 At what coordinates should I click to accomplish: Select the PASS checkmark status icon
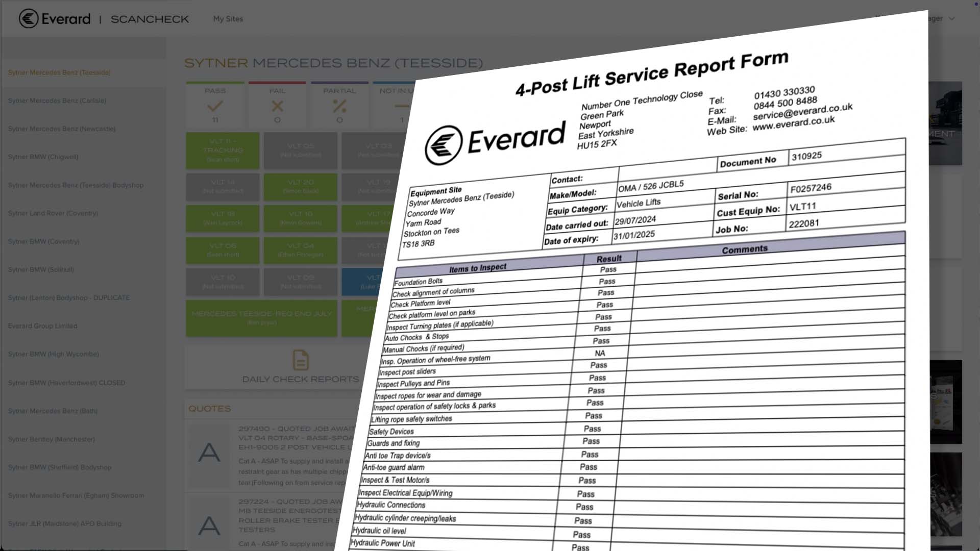click(215, 106)
